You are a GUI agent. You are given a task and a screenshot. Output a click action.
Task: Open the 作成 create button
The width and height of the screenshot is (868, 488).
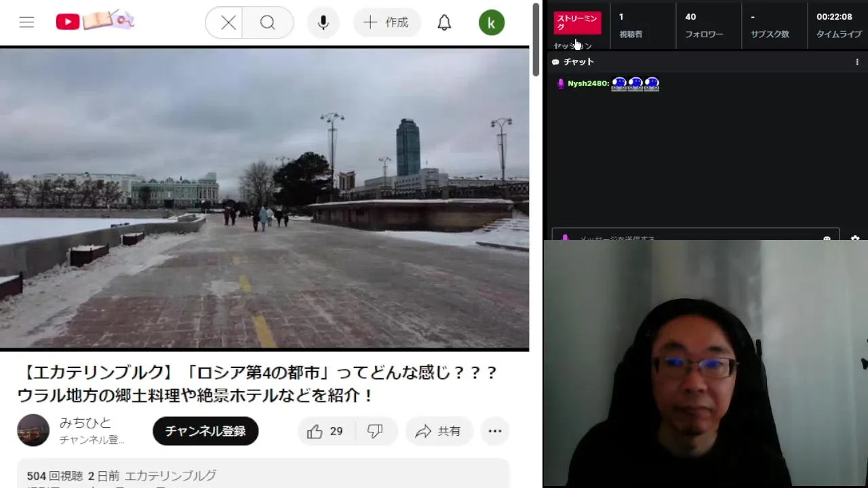click(387, 23)
